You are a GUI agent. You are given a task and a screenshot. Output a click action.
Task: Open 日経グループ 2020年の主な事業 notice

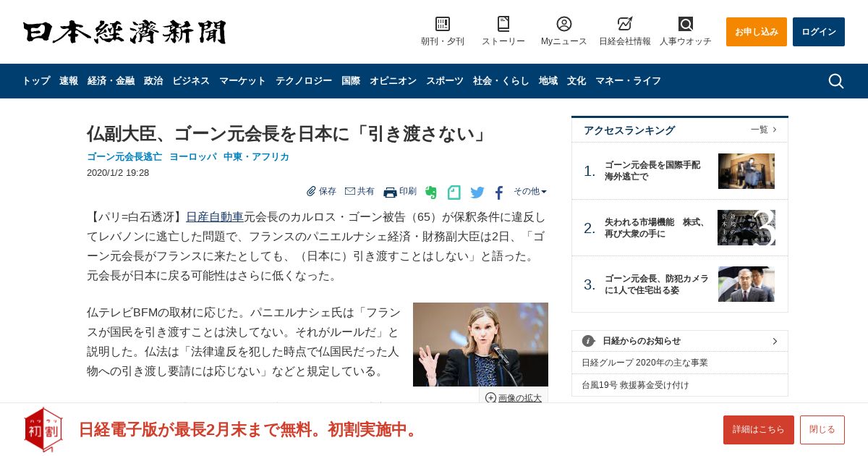pos(644,363)
